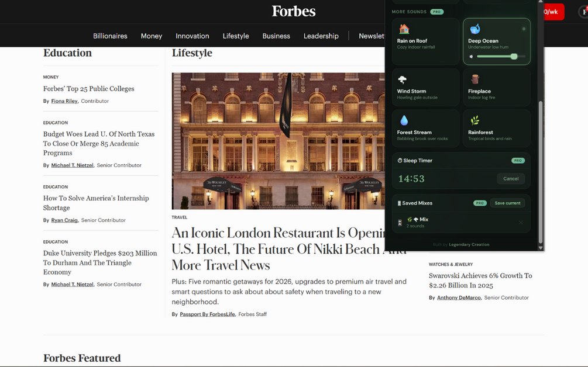
Task: Open Forbes' Top 25 Public Colleges article
Action: [x=88, y=89]
